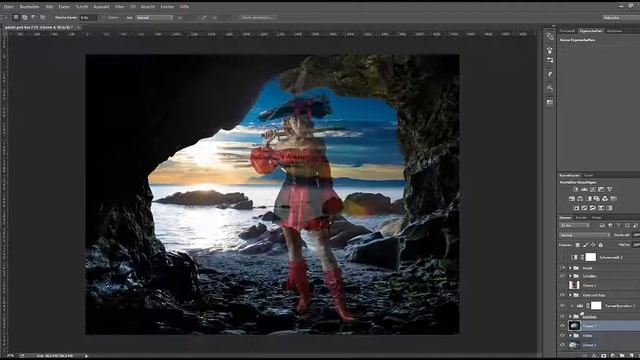
Task: Click the Kante verbessern button
Action: (x=258, y=18)
